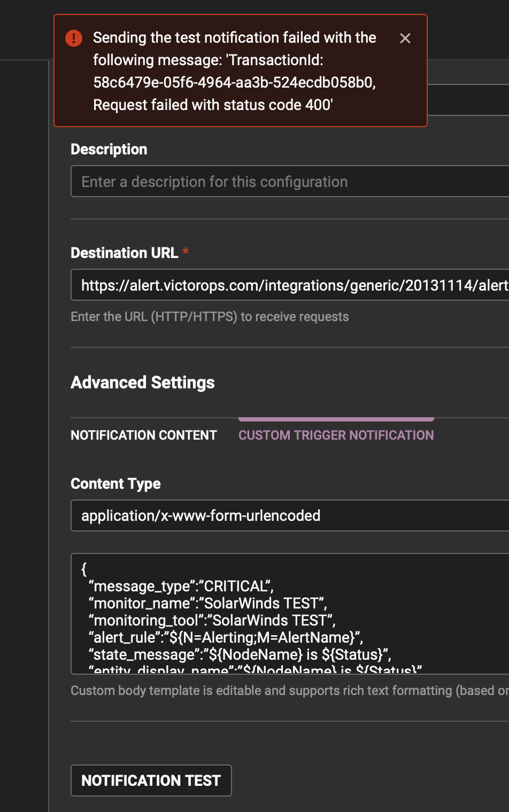Click the message_type line in body template

(181, 586)
